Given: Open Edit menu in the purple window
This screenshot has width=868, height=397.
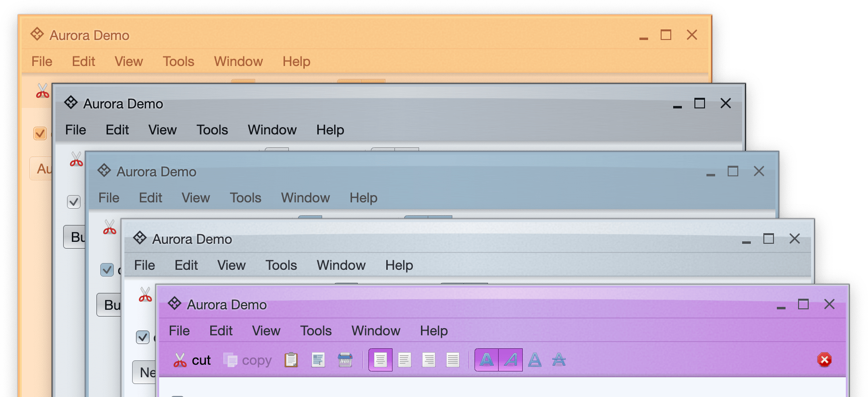Looking at the screenshot, I should point(221,331).
